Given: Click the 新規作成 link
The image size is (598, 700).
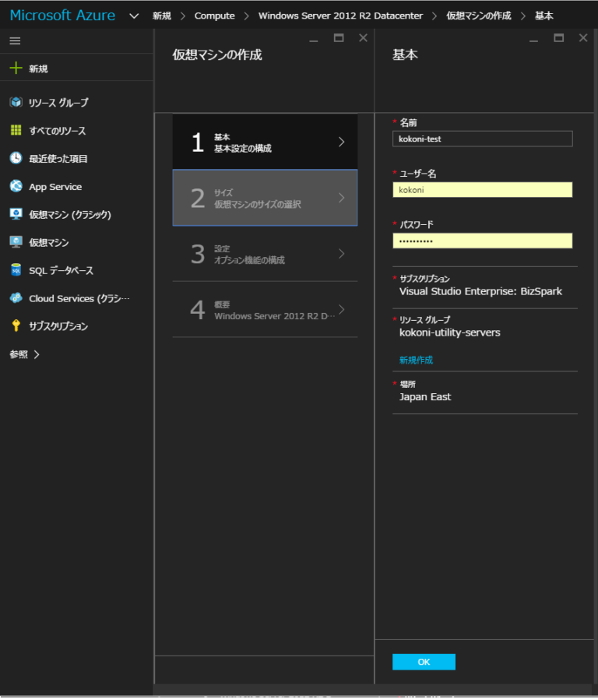Looking at the screenshot, I should [416, 360].
